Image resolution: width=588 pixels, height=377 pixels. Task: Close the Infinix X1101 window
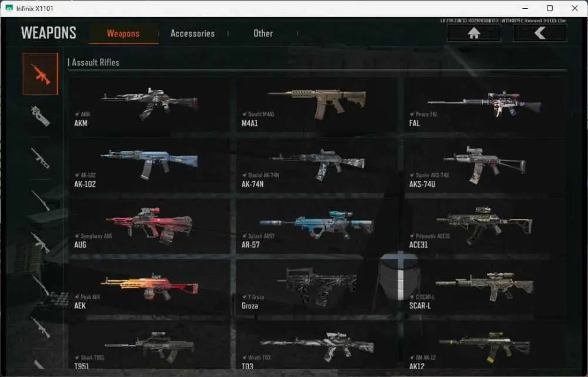click(574, 8)
